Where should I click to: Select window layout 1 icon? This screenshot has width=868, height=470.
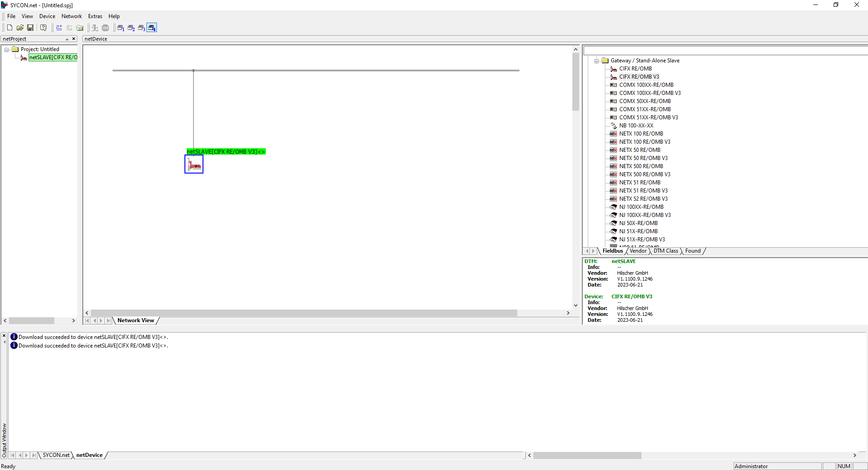(x=121, y=28)
